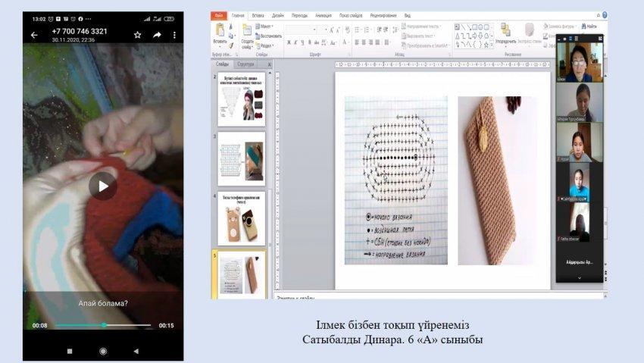The image size is (644, 363).
Task: Open the three-dot menu in phone header
Action: pyautogui.click(x=174, y=36)
